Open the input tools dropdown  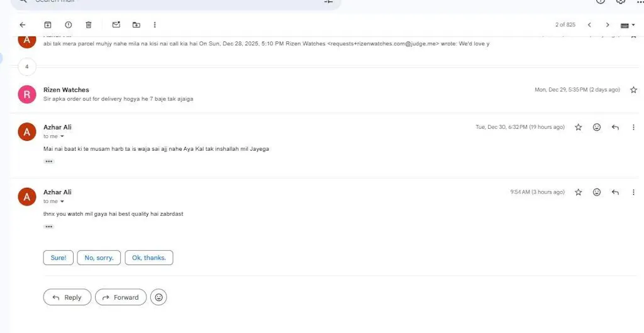pyautogui.click(x=627, y=25)
